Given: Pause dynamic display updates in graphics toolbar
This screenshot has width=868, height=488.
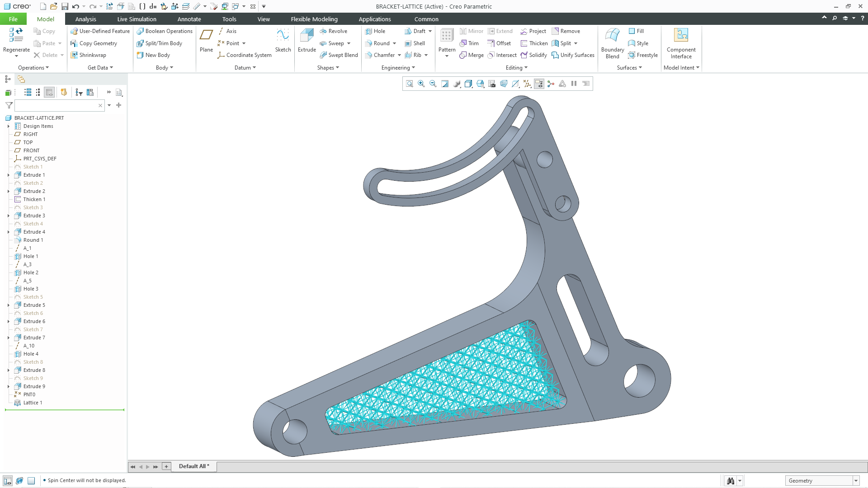Looking at the screenshot, I should pyautogui.click(x=573, y=84).
